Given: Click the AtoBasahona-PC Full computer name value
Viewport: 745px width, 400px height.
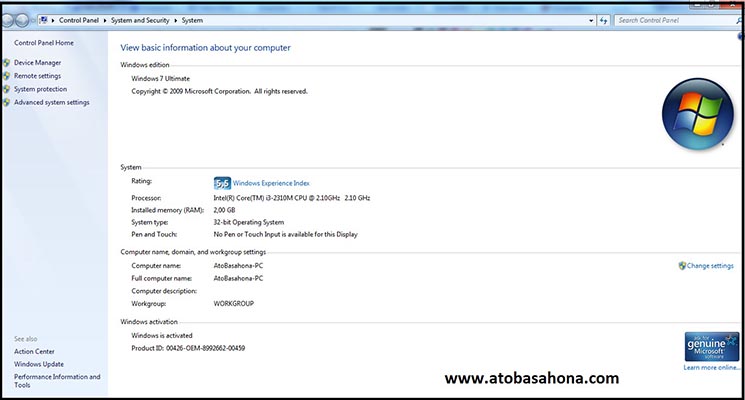Looking at the screenshot, I should pos(238,278).
